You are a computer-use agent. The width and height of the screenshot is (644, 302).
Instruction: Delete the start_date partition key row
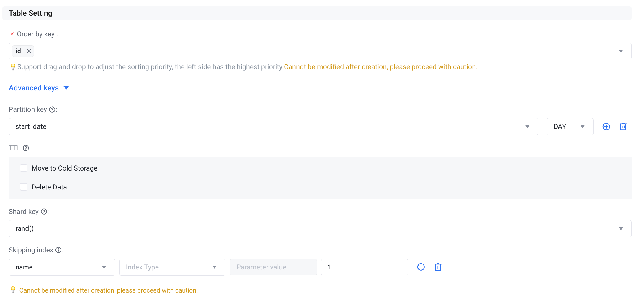pyautogui.click(x=623, y=127)
